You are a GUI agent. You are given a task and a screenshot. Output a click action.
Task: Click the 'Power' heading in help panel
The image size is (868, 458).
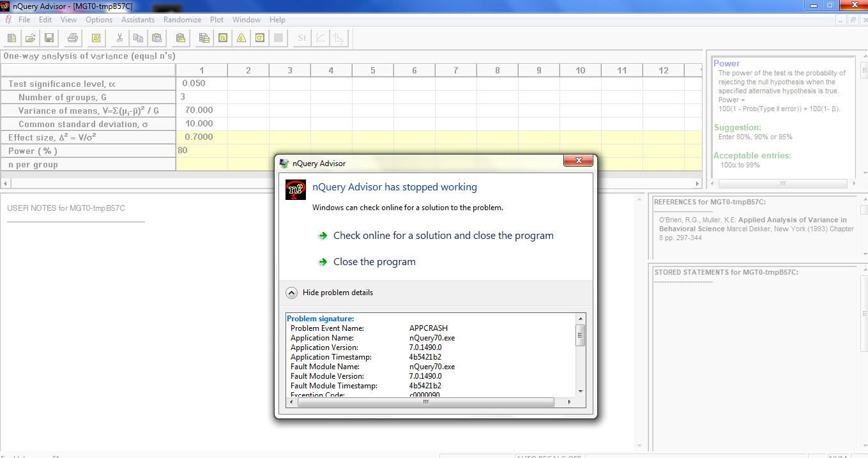coord(727,63)
